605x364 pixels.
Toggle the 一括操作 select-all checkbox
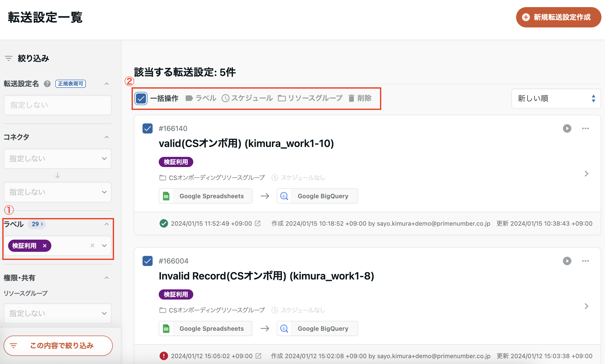pos(141,98)
